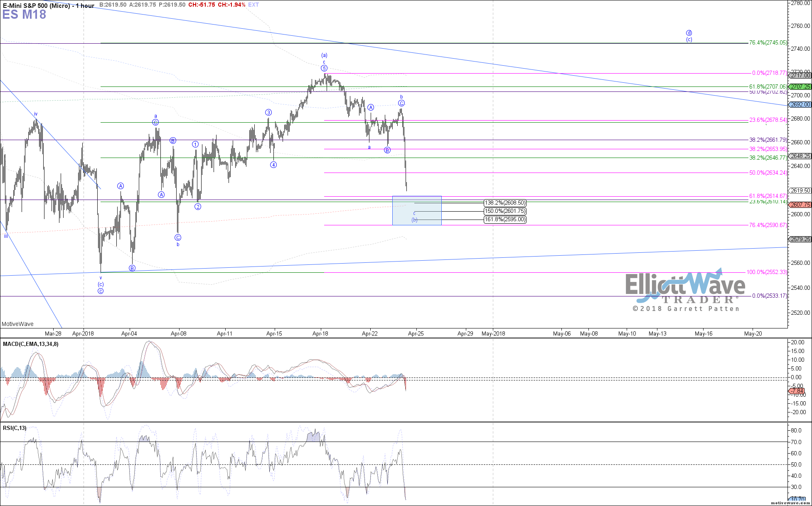Select the circled d label at top right
The image size is (812, 506).
pos(689,33)
